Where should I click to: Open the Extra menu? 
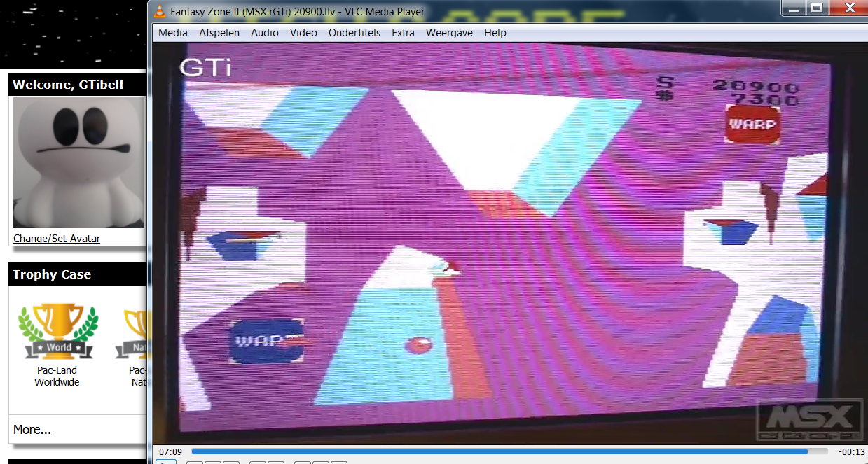tap(403, 33)
